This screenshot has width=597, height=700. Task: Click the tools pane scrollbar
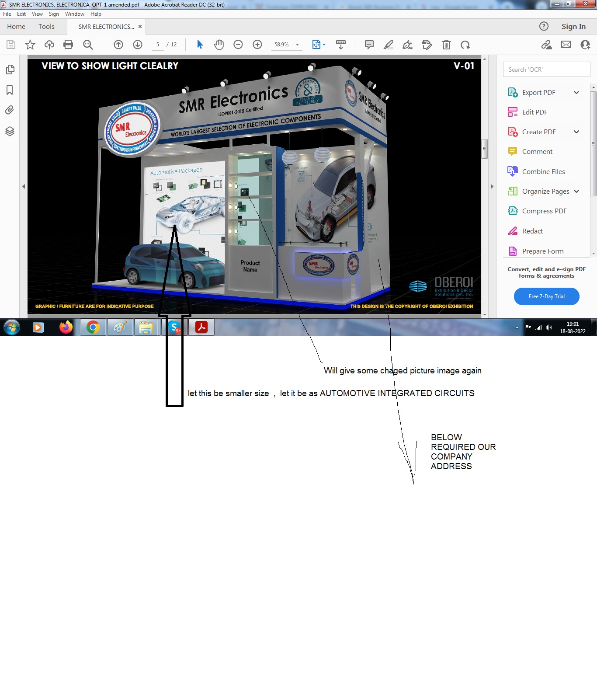pos(593,143)
